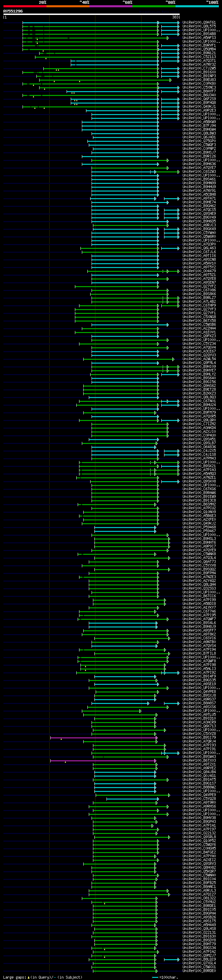Click the purple ~60% identity legend bar
This screenshot has width=222, height=980.
tap(111, 6)
